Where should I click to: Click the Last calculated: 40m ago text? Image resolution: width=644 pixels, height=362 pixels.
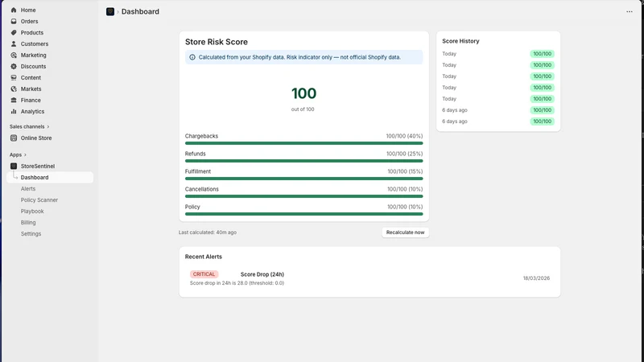(208, 232)
